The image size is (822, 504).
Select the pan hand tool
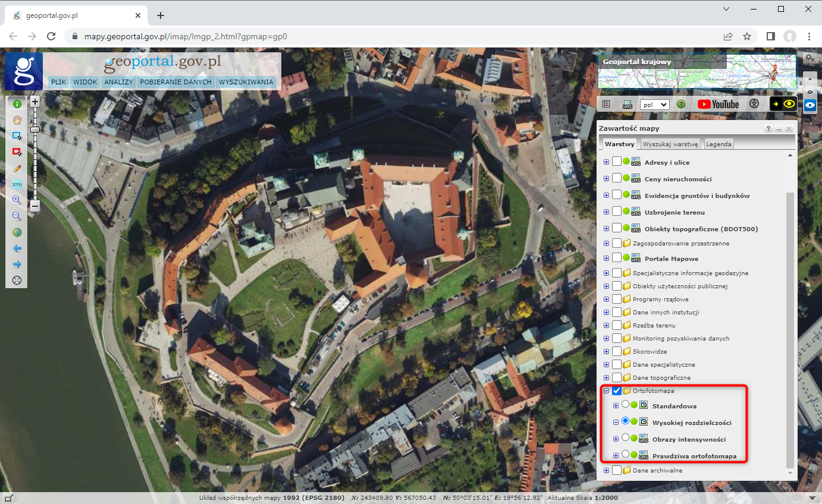click(x=17, y=119)
